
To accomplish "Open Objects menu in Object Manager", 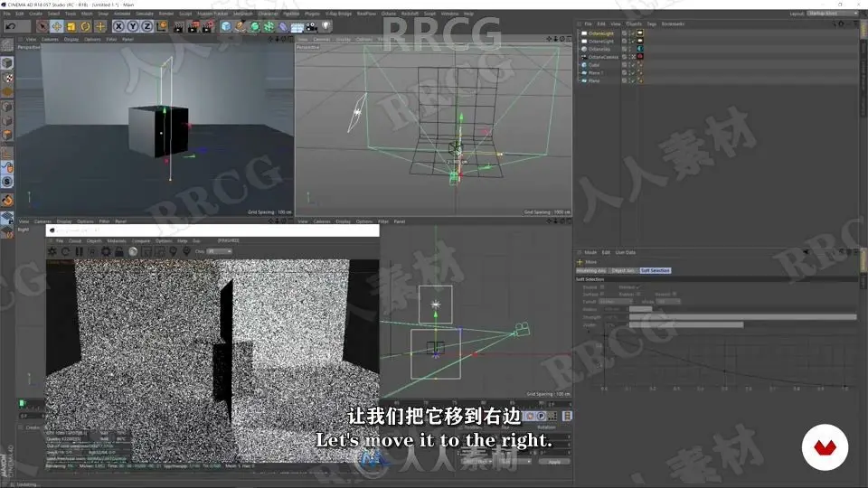I will coord(634,23).
